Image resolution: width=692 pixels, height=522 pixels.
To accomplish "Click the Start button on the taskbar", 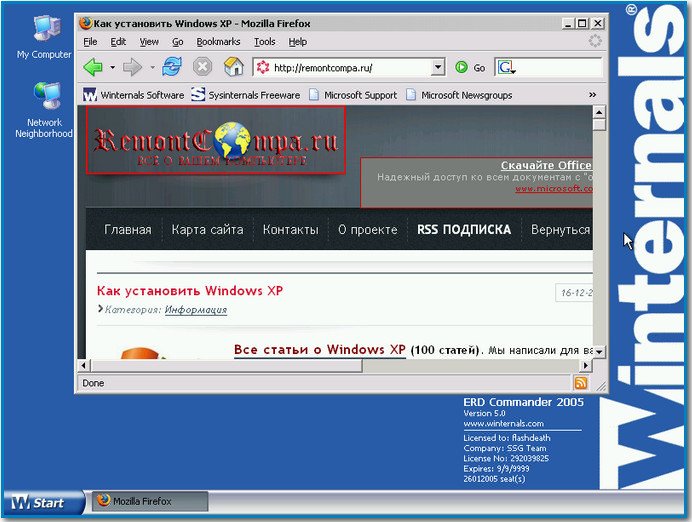I will pos(42,502).
